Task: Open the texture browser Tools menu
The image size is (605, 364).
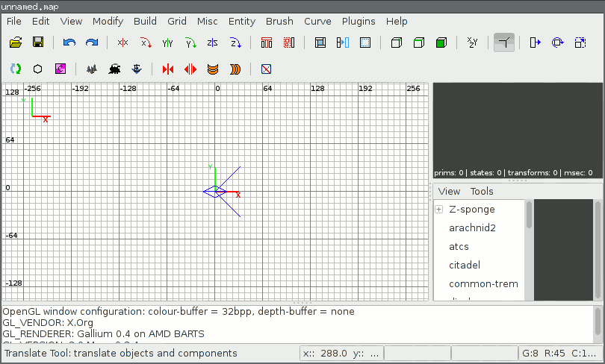Action: tap(482, 192)
